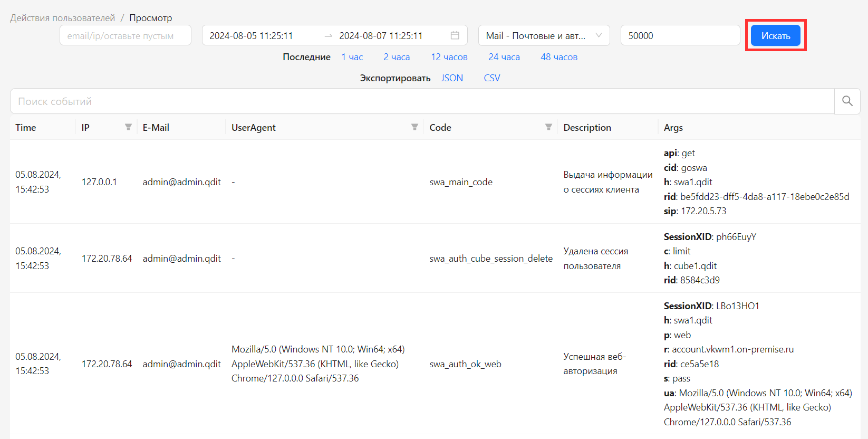Open the Code column filter icon
Viewport: 868px width, 439px height.
click(548, 127)
